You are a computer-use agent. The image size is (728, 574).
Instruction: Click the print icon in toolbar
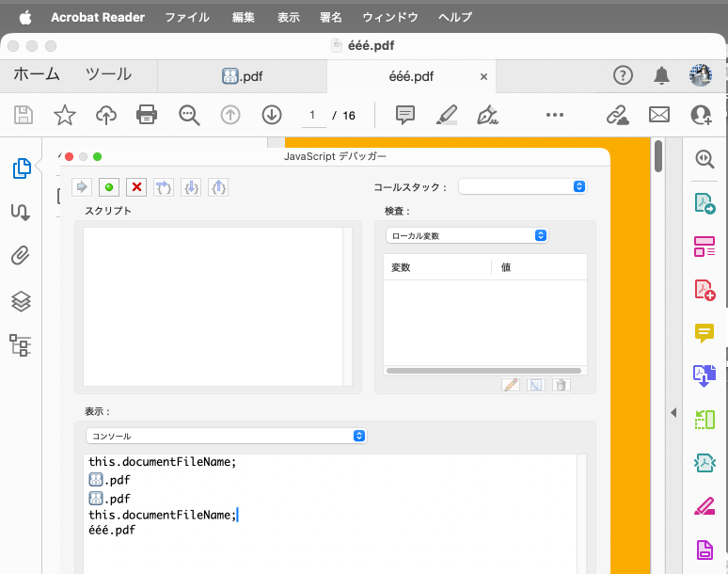[147, 115]
